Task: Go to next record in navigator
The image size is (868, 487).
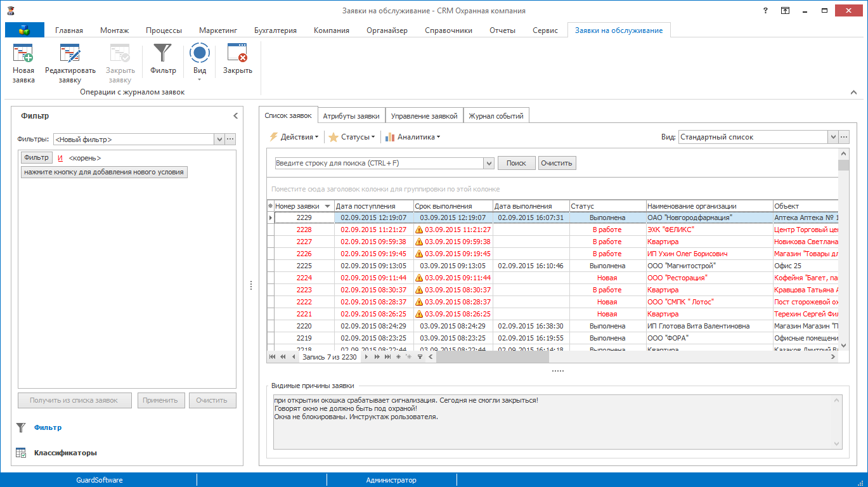Action: click(366, 357)
